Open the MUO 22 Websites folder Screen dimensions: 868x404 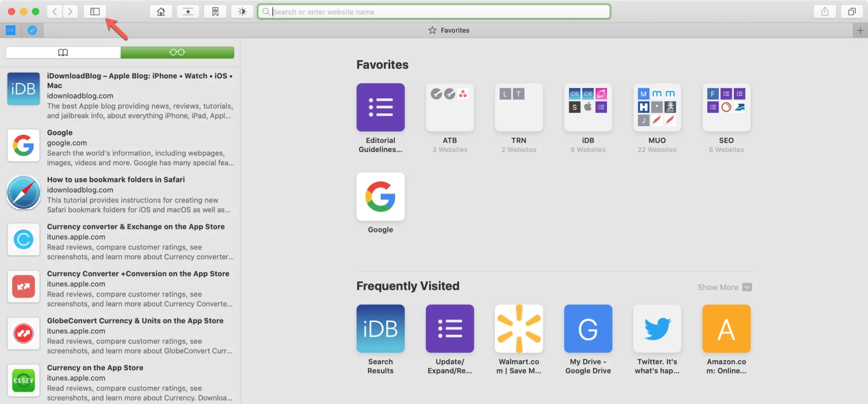tap(657, 107)
